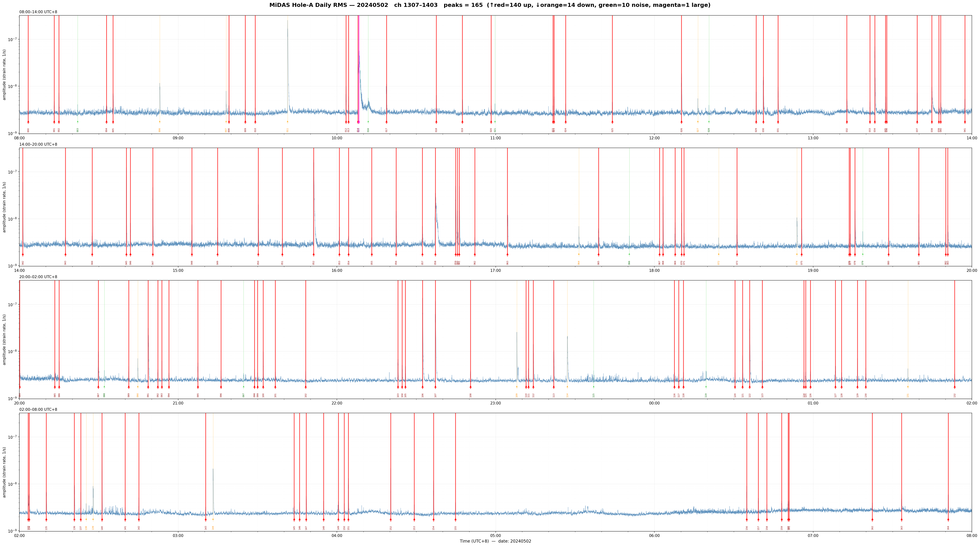
Task: Click the amplitude y-axis label of the 02:00–08:00 panel
Action: 5,472
